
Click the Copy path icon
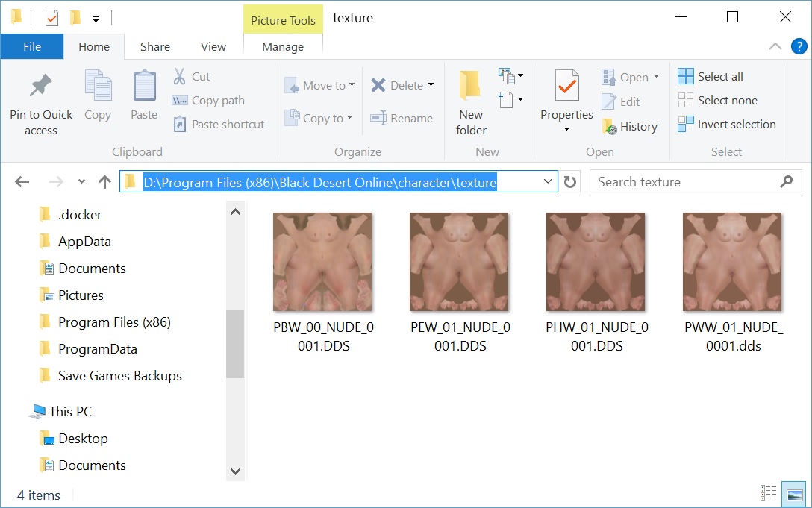pyautogui.click(x=180, y=100)
